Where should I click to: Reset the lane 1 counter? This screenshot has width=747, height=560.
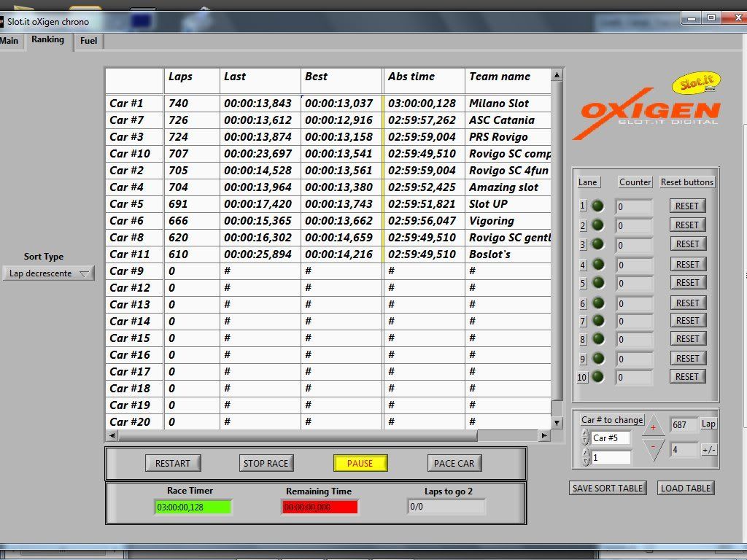tap(687, 206)
